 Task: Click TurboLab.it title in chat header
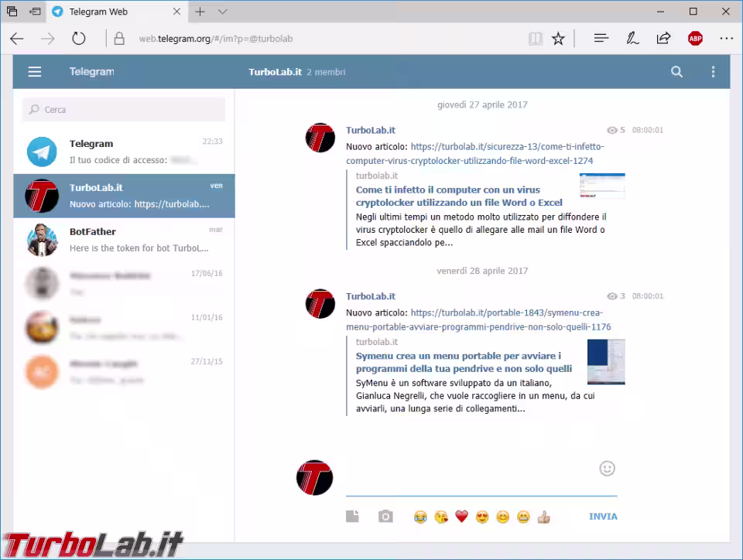[x=275, y=72]
